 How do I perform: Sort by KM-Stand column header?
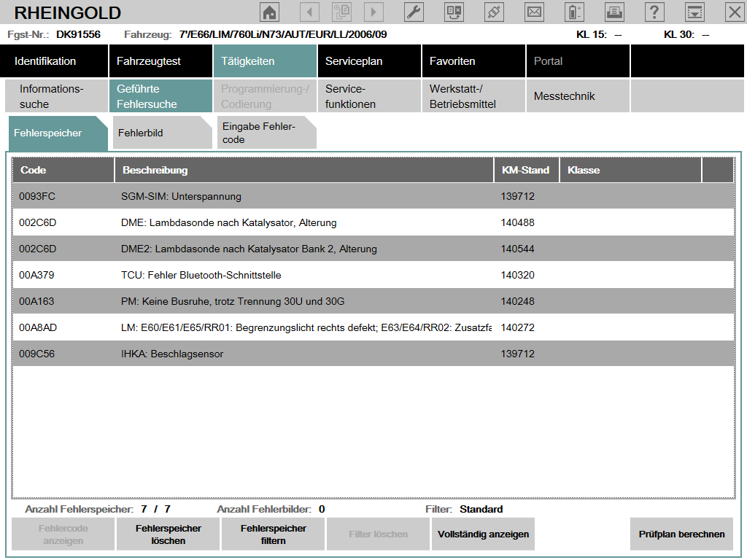527,170
